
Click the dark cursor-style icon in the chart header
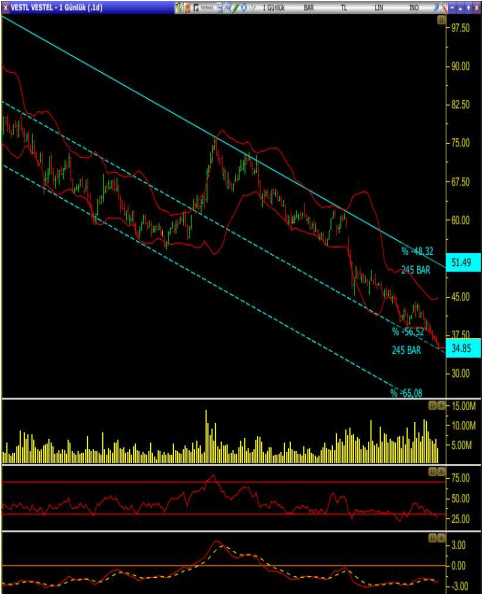click(196, 8)
